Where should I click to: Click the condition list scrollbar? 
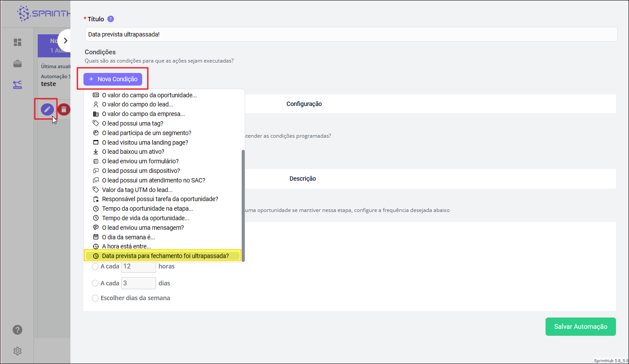(x=243, y=204)
